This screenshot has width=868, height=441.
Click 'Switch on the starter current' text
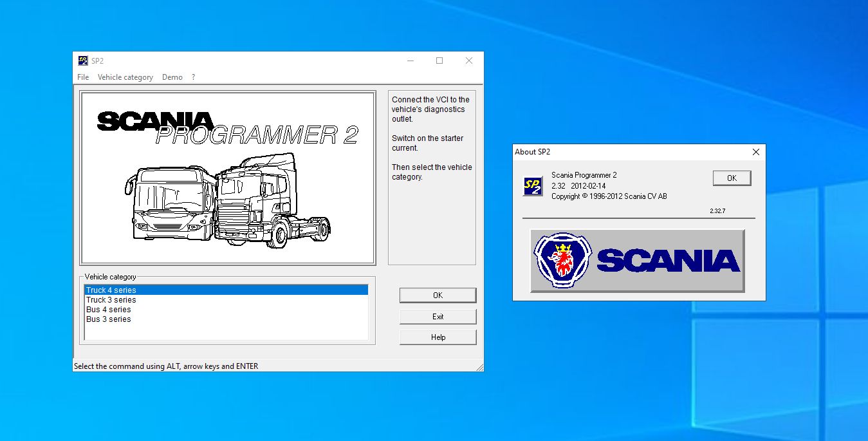(x=427, y=143)
